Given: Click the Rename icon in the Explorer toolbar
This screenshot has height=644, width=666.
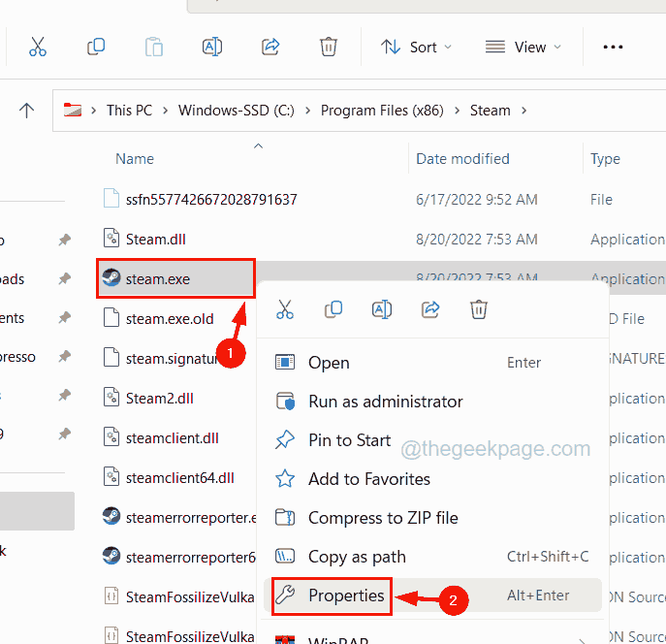Looking at the screenshot, I should (212, 47).
